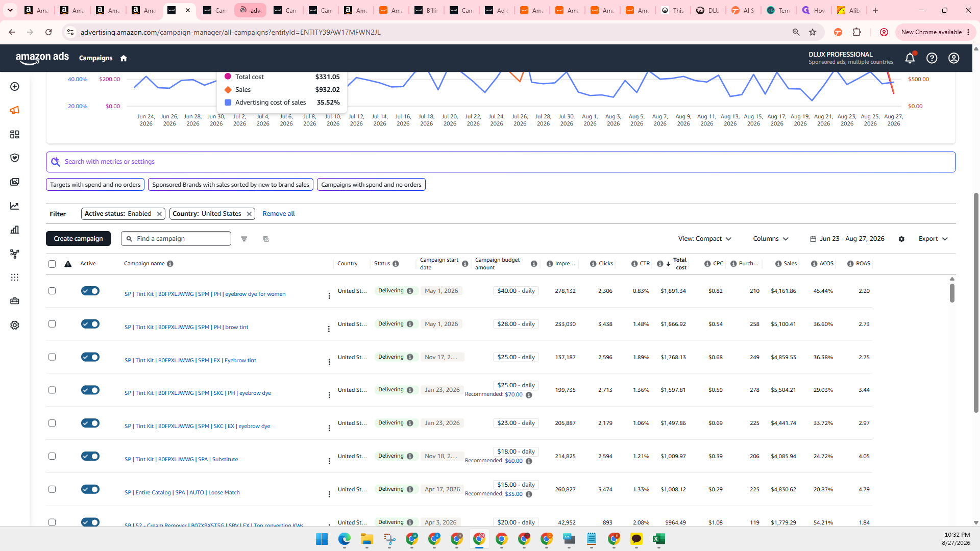Open the notifications bell
The height and width of the screenshot is (551, 980).
click(x=910, y=58)
